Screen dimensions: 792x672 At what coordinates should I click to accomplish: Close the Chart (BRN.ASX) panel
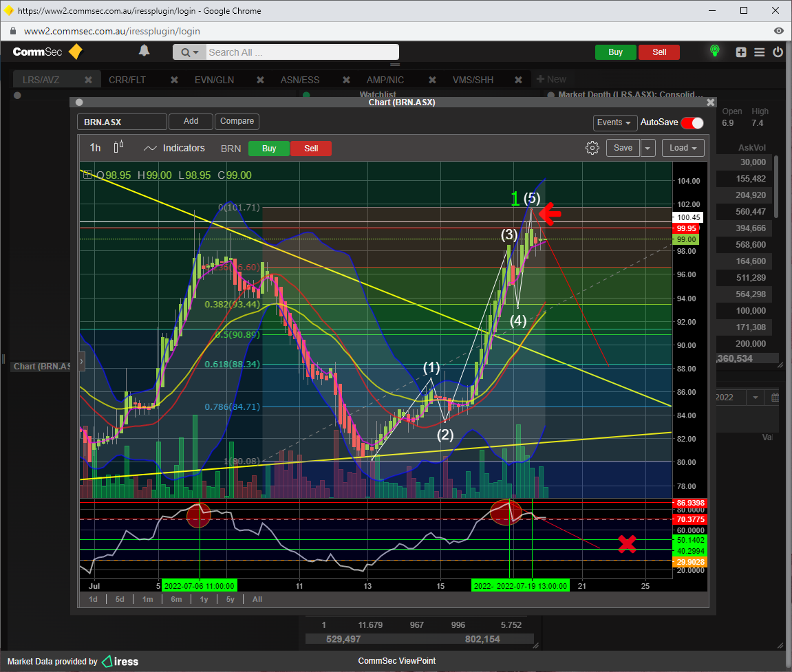tap(711, 102)
